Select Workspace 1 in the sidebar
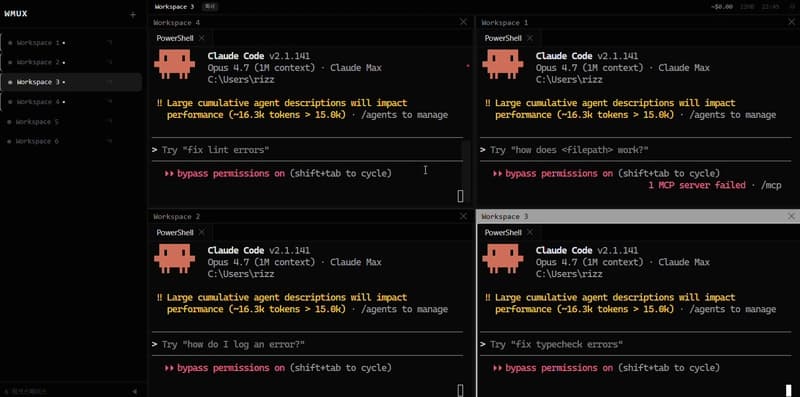The height and width of the screenshot is (397, 800). pos(71,43)
